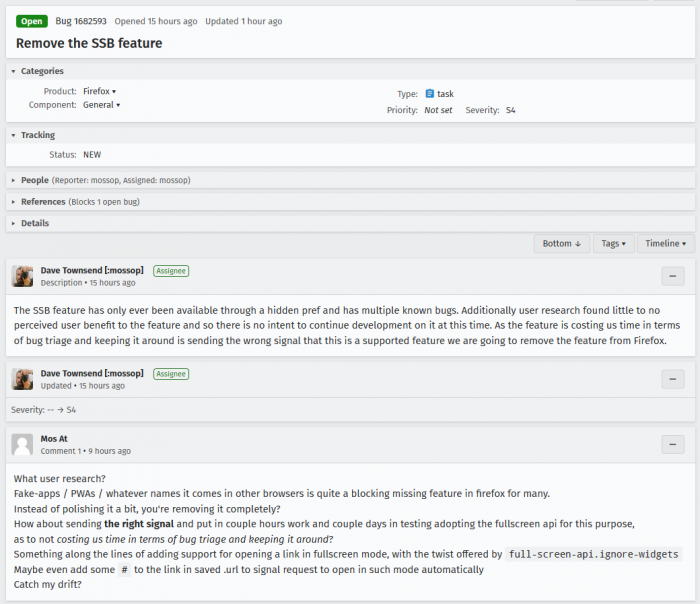The width and height of the screenshot is (700, 604).
Task: Open the Timeline dropdown menu
Action: coord(665,243)
